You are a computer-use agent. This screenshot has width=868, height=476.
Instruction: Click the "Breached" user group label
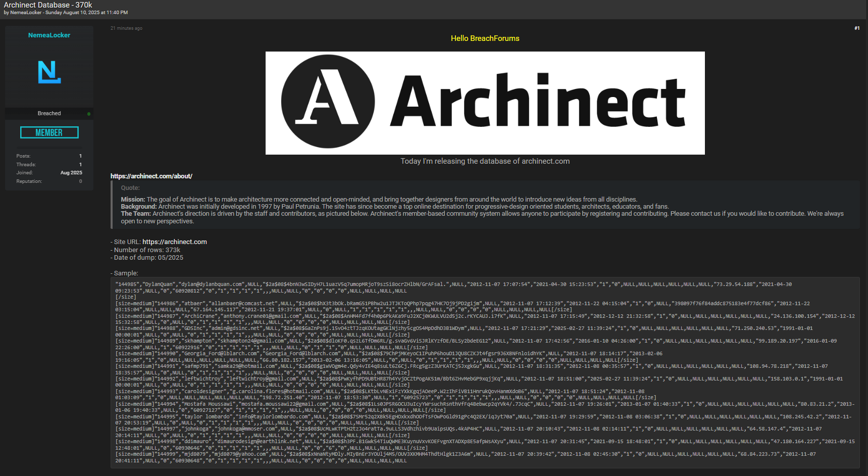point(48,113)
